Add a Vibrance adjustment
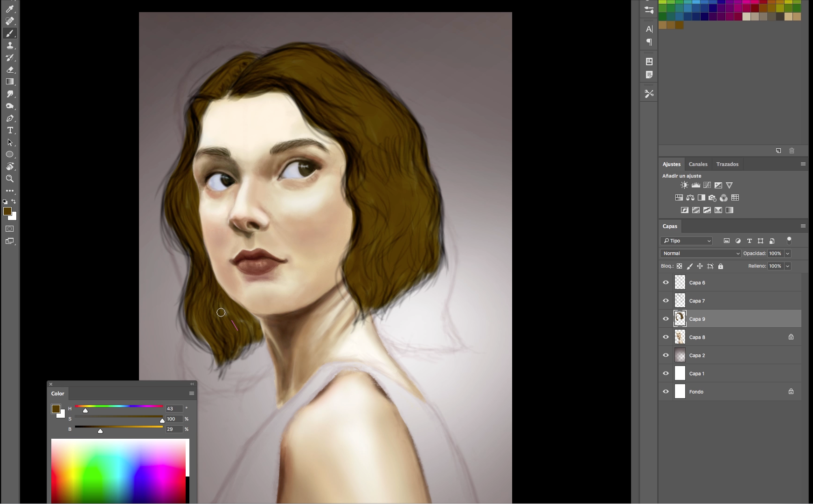 [730, 185]
